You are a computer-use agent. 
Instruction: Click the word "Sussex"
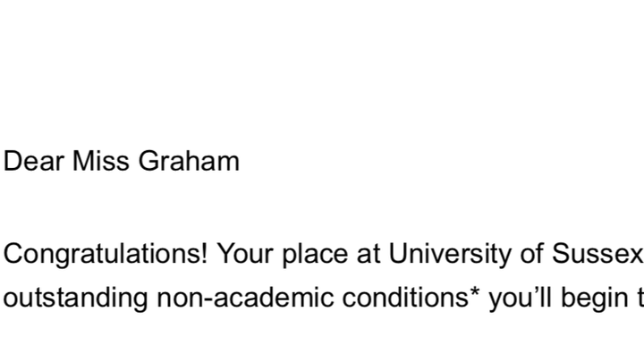598,254
